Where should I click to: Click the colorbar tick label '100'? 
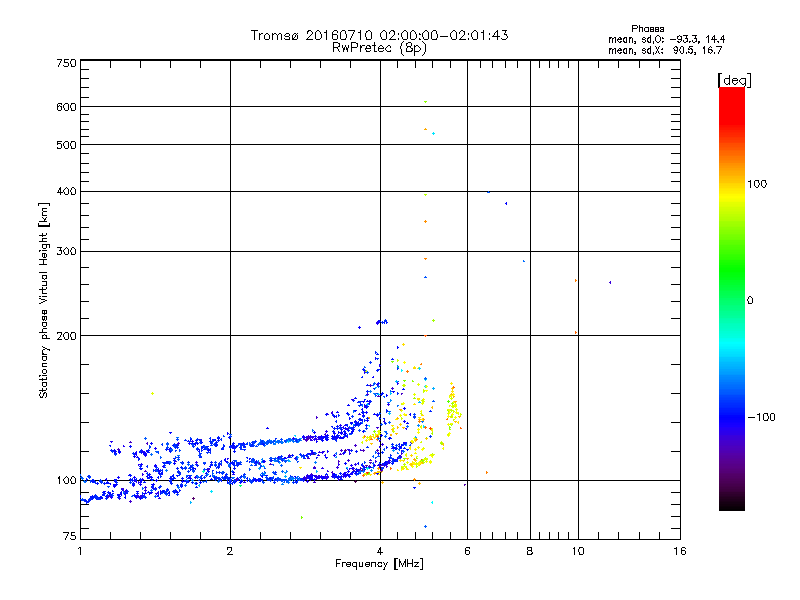pyautogui.click(x=757, y=184)
